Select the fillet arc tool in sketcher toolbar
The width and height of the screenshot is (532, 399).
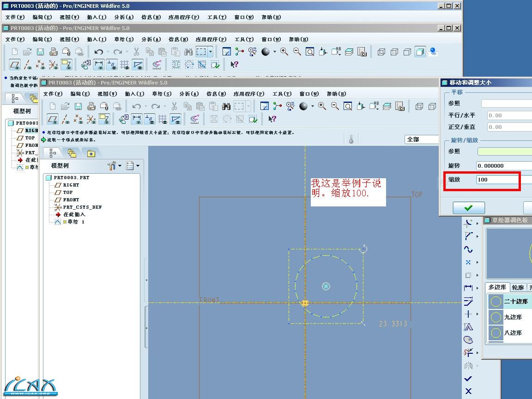(x=468, y=223)
